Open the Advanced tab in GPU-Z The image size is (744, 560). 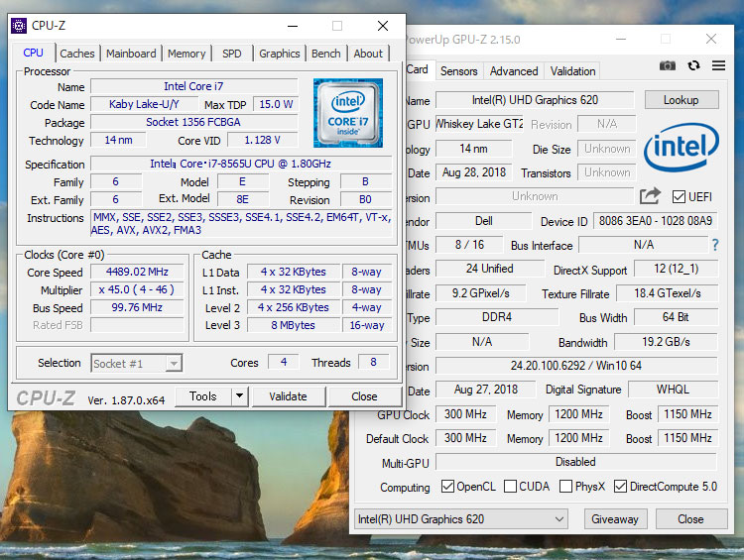(514, 71)
